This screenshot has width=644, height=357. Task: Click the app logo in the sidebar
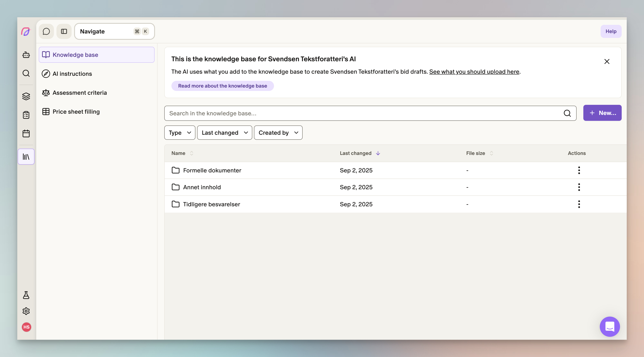pos(26,32)
